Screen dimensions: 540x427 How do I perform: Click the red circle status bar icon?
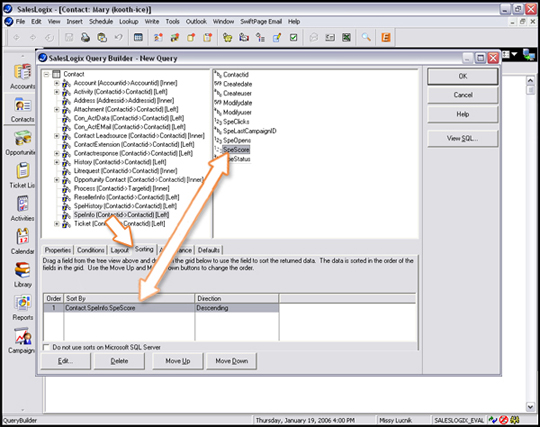click(504, 420)
